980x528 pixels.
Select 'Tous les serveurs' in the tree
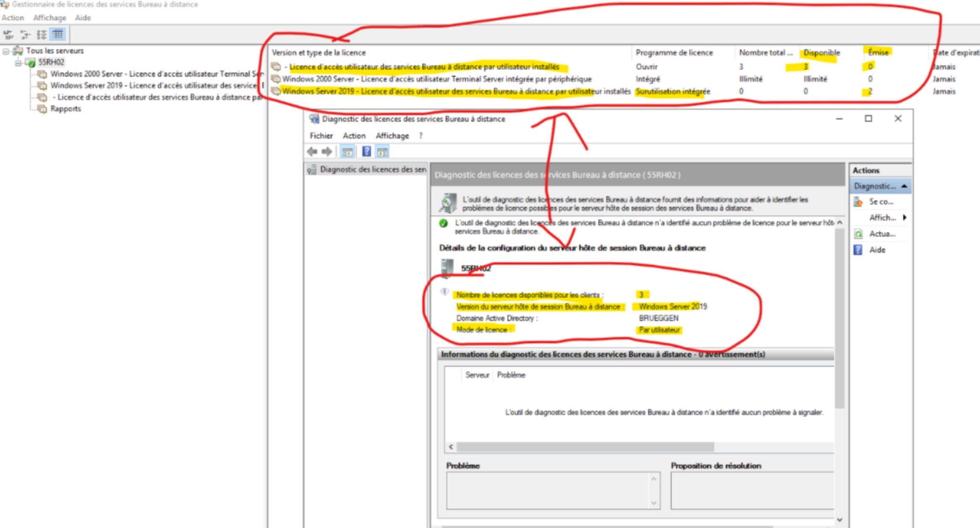[x=55, y=51]
